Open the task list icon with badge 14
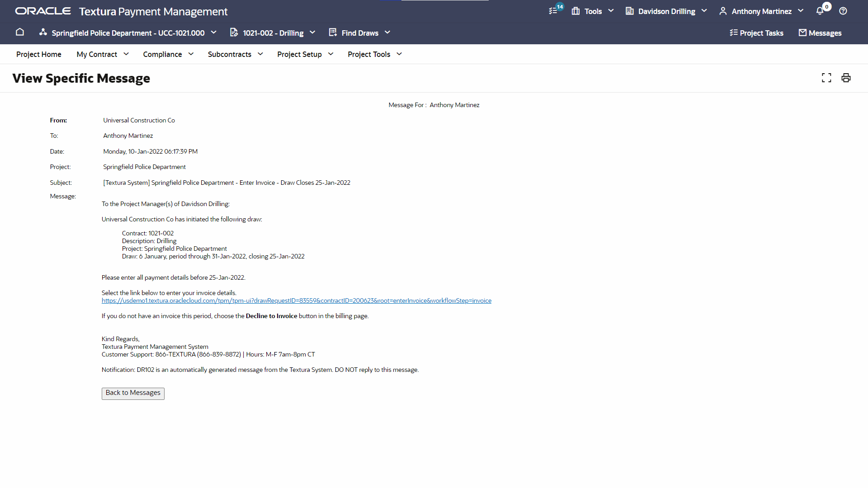868x488 pixels. click(553, 11)
